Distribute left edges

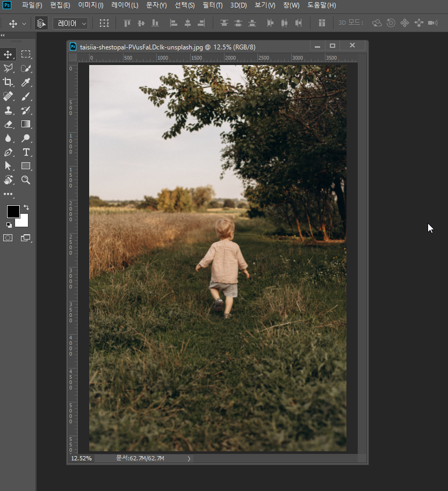pos(270,23)
